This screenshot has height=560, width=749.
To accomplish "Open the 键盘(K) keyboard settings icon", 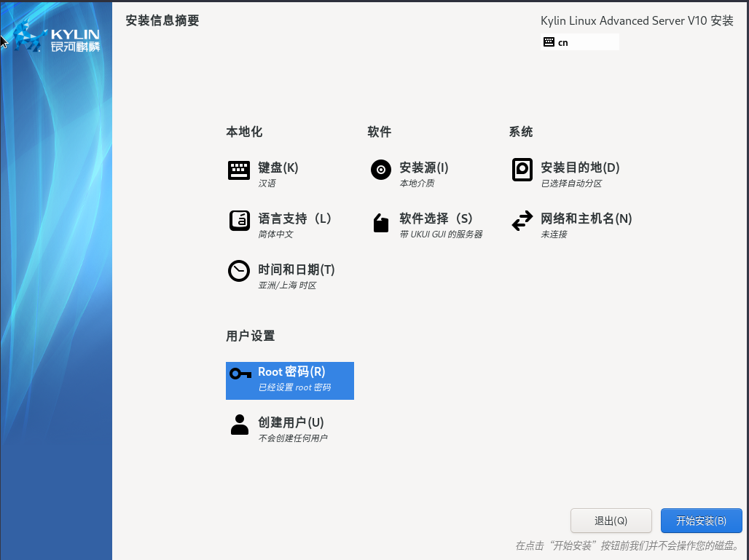I will pyautogui.click(x=239, y=170).
